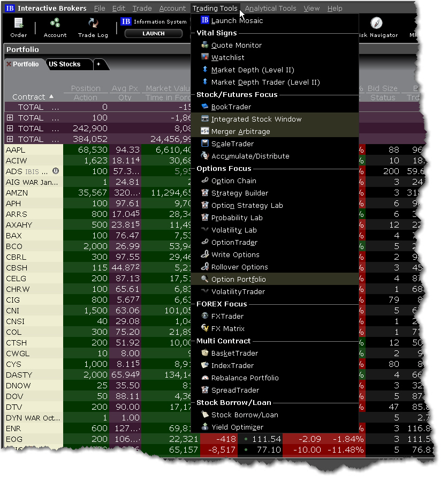Choose ScaleTrader in the menu
The width and height of the screenshot is (448, 481).
coord(232,144)
